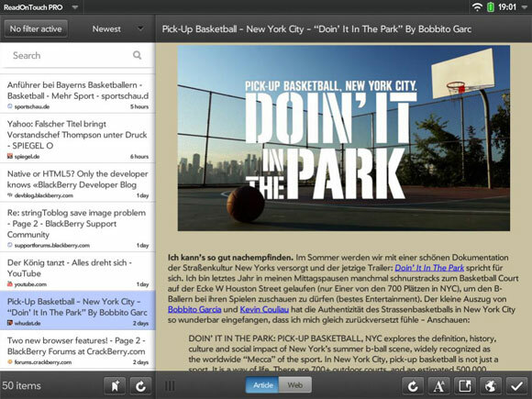Open the Yahoo Falscher Titel SPIEGEL article

[78, 139]
